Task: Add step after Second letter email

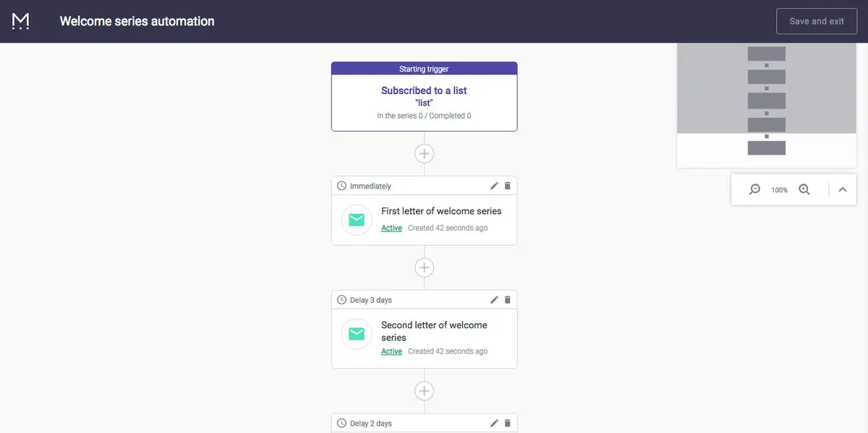Action: tap(425, 391)
